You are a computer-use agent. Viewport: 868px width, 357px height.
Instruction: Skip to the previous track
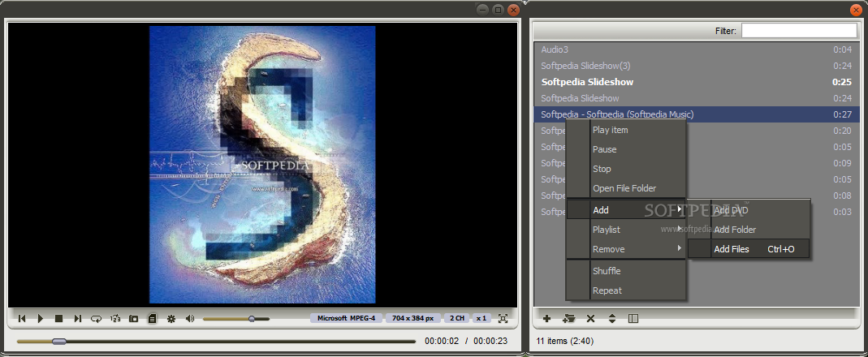click(x=22, y=318)
